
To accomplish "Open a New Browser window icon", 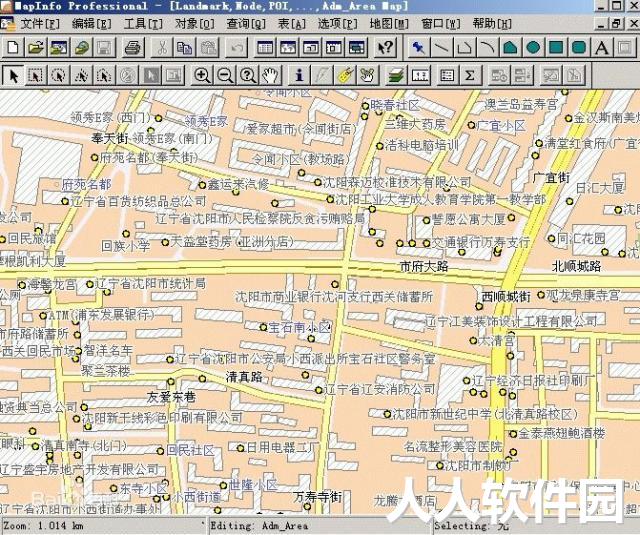I will pos(265,47).
